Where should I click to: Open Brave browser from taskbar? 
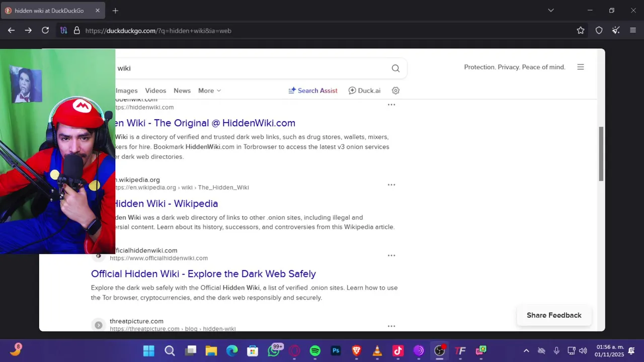point(357,350)
